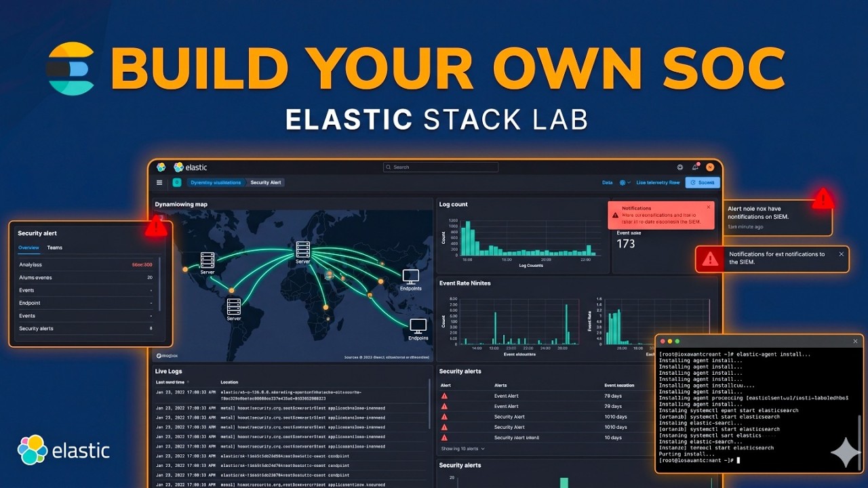Screen dimensions: 868x488
Task: Click the Data link in toolbar
Action: click(608, 182)
